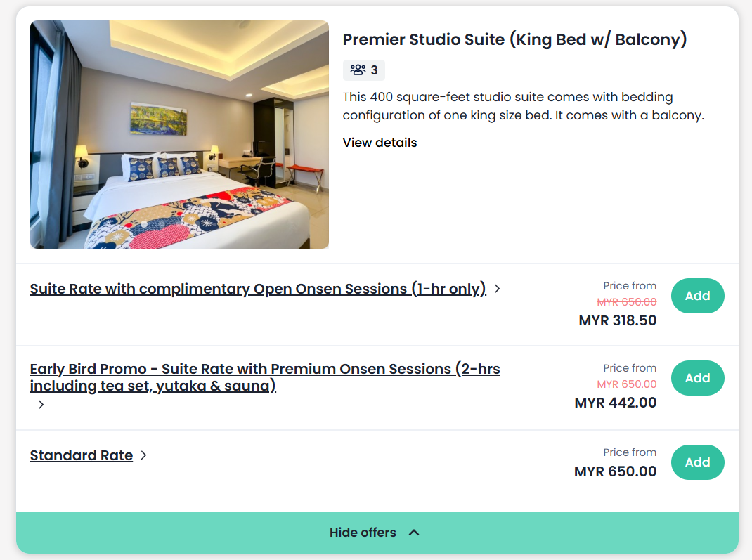
Task: Click the guest capacity people icon
Action: (x=358, y=70)
